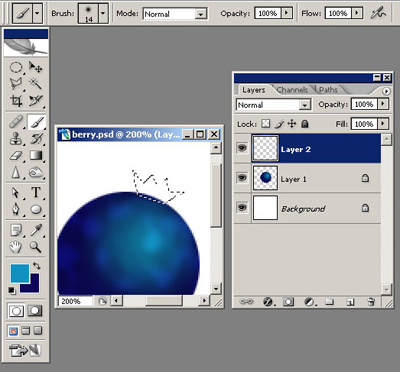The height and width of the screenshot is (372, 400).
Task: Add a layer style
Action: (269, 302)
